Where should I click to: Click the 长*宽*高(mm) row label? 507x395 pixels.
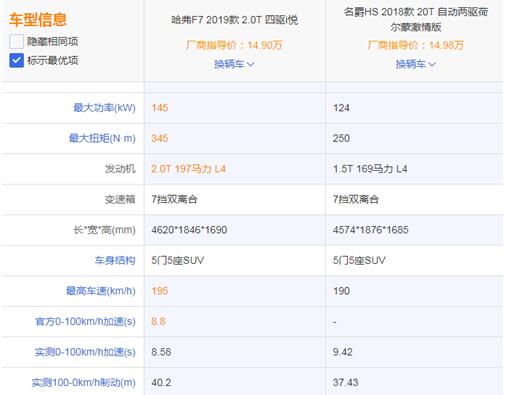click(x=105, y=230)
